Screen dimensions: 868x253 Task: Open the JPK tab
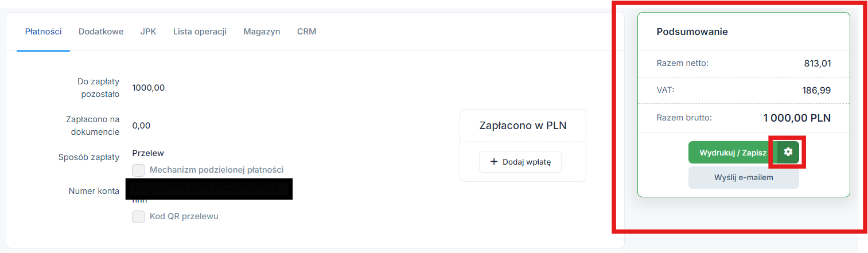coord(148,32)
